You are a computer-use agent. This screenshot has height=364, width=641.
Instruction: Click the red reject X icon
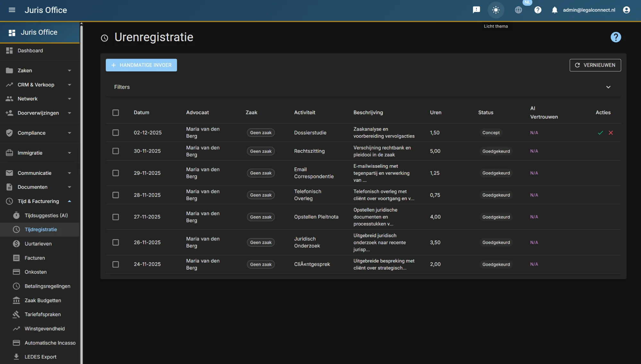(611, 133)
